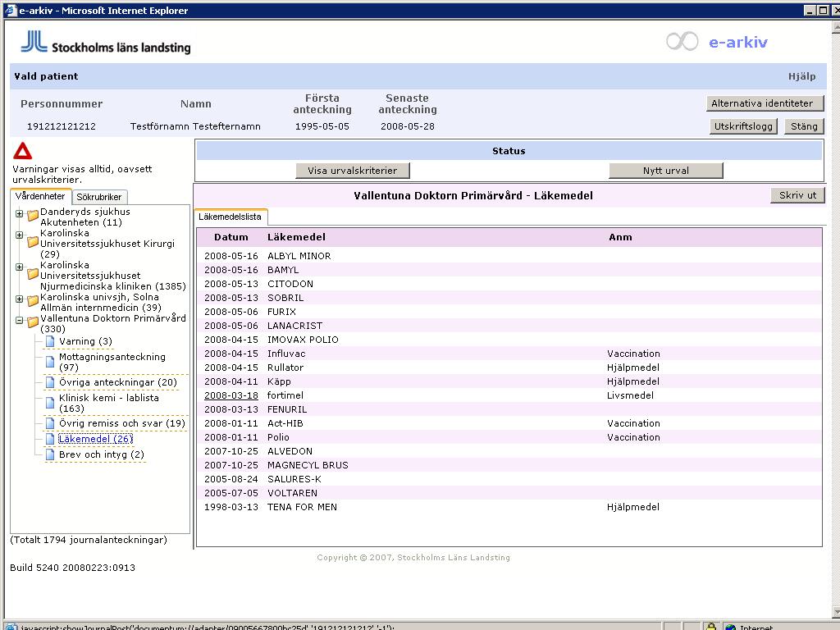Select the Läkemedelslista tab
Image resolution: width=840 pixels, height=630 pixels.
click(231, 217)
